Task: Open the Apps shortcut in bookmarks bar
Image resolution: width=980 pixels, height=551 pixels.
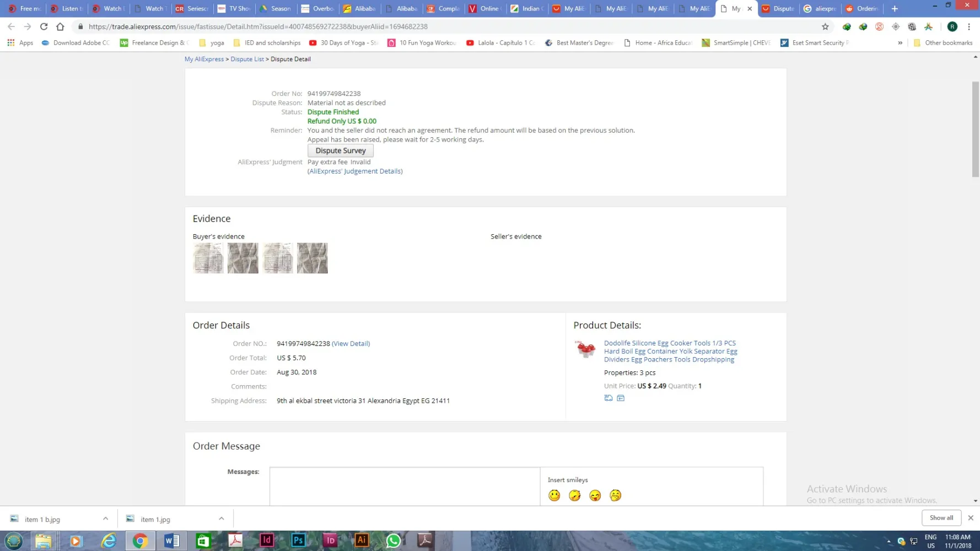Action: [x=20, y=43]
